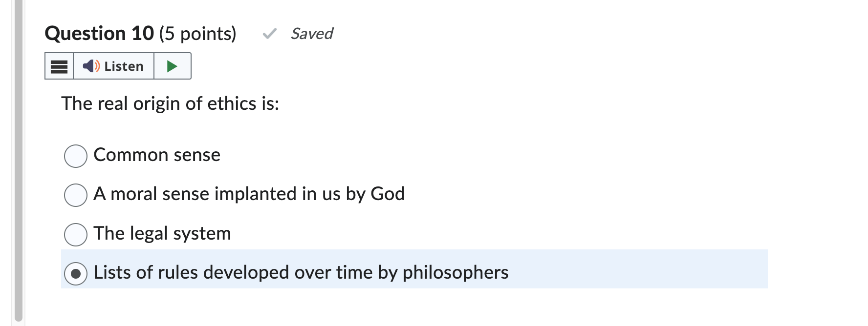Image resolution: width=868 pixels, height=326 pixels.
Task: Select the Listen button to read question aloud
Action: point(113,66)
